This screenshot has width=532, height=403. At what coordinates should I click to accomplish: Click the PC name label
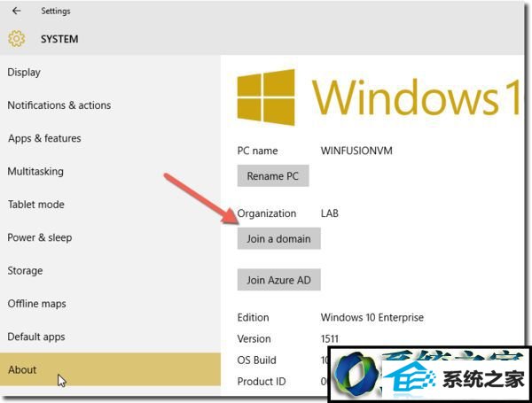tap(257, 151)
